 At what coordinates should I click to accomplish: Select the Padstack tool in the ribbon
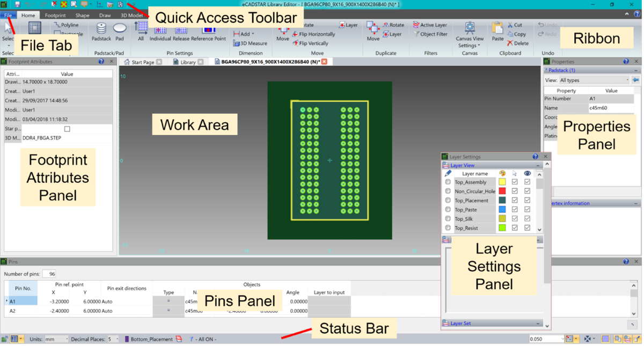tap(101, 31)
